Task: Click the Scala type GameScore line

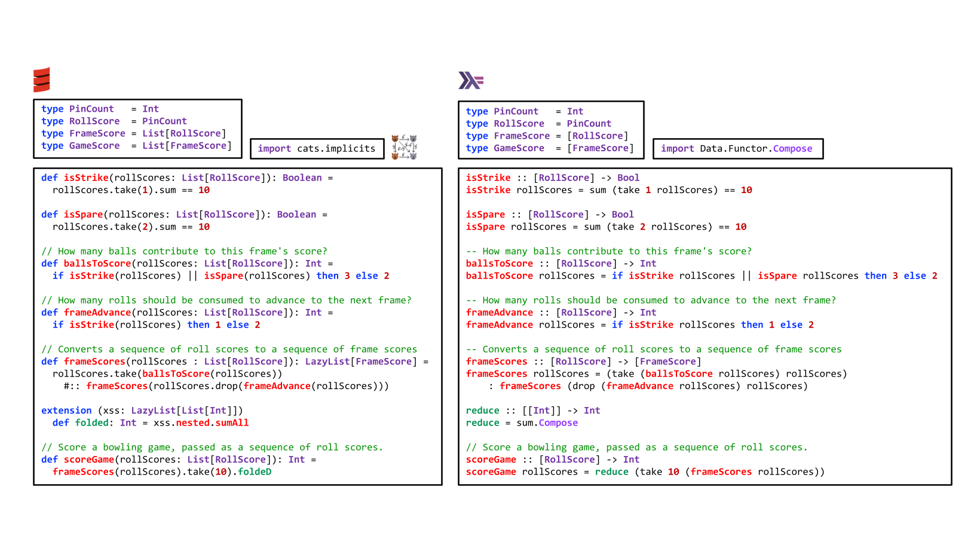Action: tap(136, 146)
